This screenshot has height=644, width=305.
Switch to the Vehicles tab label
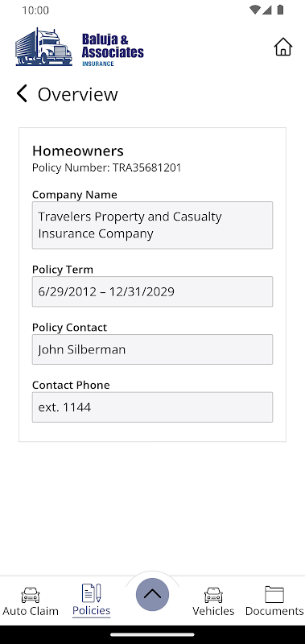point(213,611)
